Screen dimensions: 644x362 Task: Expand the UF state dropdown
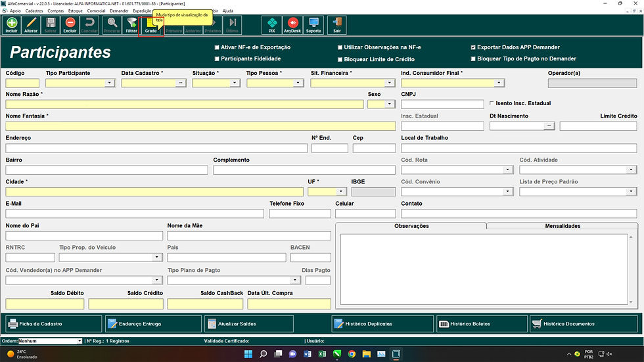[341, 192]
